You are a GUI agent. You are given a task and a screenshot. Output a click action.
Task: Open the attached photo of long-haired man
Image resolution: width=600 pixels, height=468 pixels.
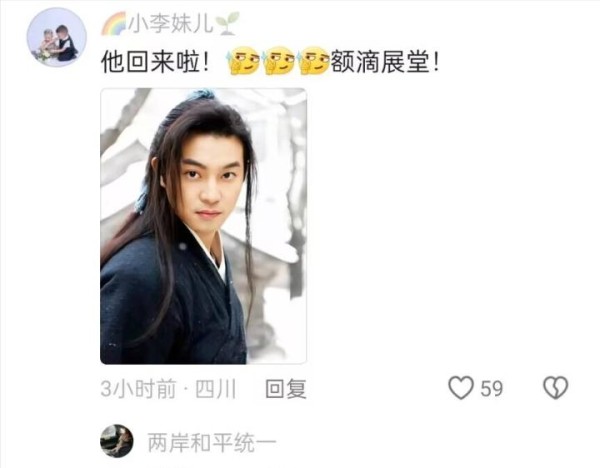point(204,226)
